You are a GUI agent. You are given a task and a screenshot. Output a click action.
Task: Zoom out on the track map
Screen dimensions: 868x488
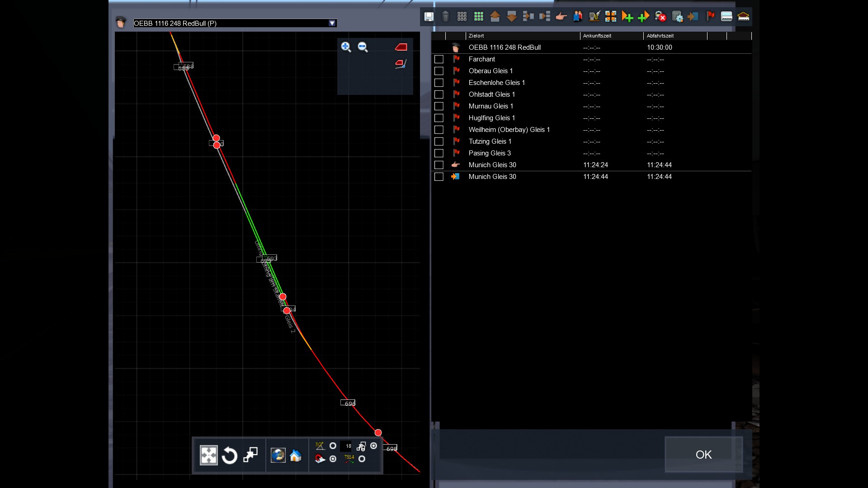(363, 47)
